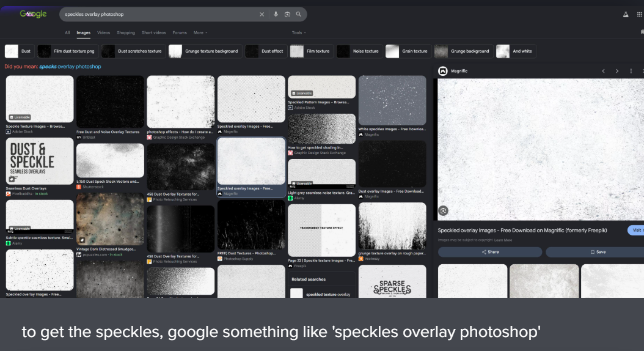The height and width of the screenshot is (351, 644).
Task: Select the And white chip
Action: pyautogui.click(x=516, y=51)
